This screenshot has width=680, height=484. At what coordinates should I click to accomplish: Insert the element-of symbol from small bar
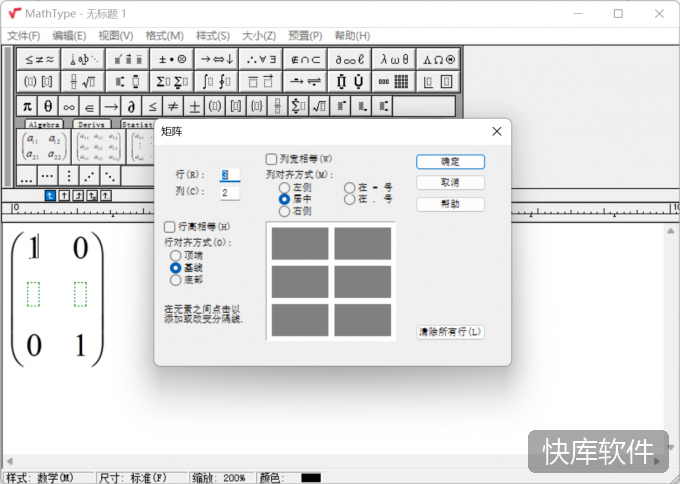pos(90,106)
